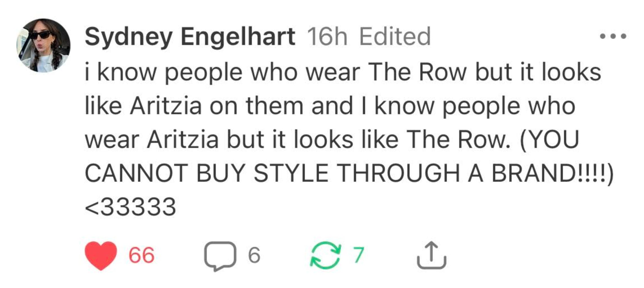
Task: View the 7 restacks count
Action: [x=359, y=255]
